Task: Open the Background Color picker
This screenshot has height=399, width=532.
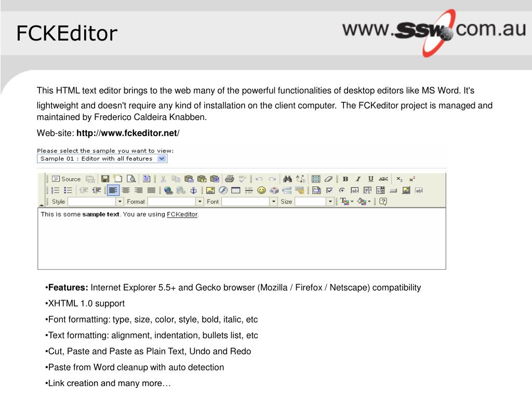Action: [x=364, y=202]
